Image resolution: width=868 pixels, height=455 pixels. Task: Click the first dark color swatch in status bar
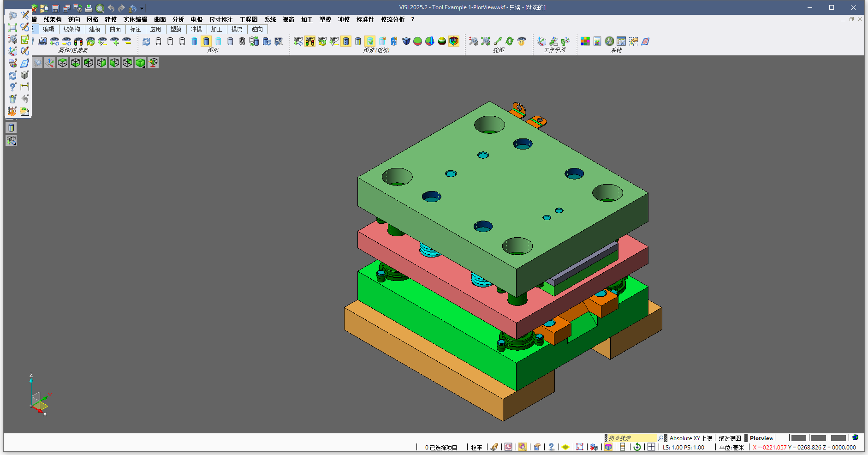[799, 438]
